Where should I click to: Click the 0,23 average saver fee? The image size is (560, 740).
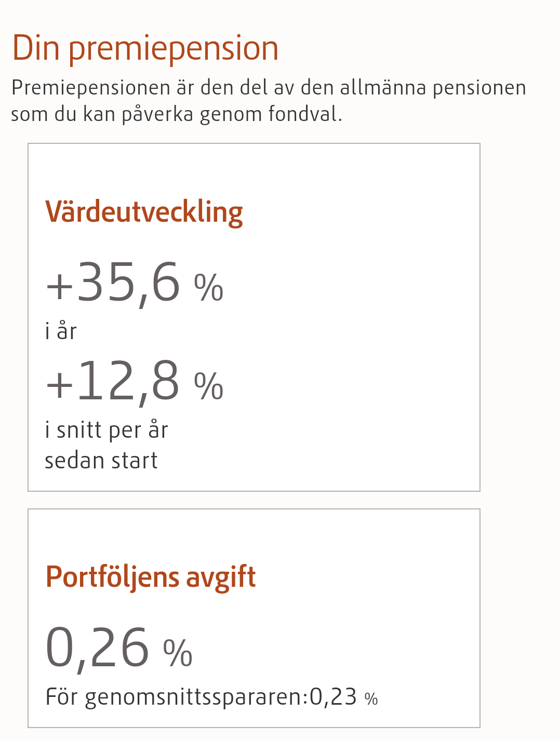[333, 697]
